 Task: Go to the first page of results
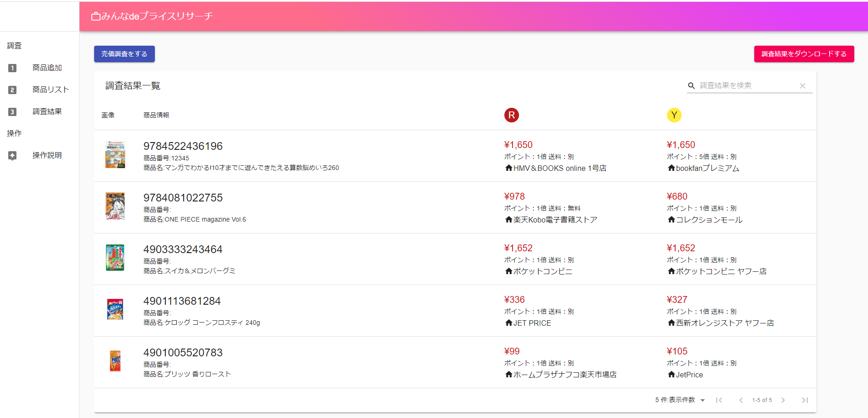coord(719,400)
